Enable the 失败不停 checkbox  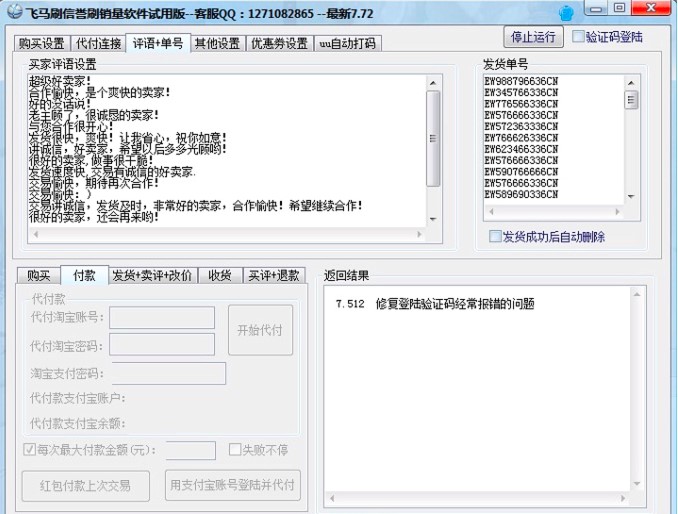click(235, 450)
